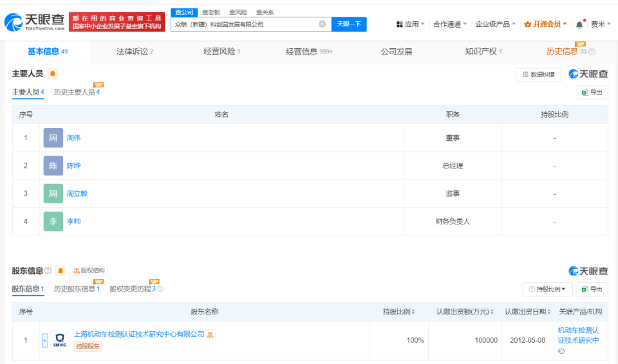Expand the 企业级产品 menu
This screenshot has height=364, width=618.
click(496, 24)
